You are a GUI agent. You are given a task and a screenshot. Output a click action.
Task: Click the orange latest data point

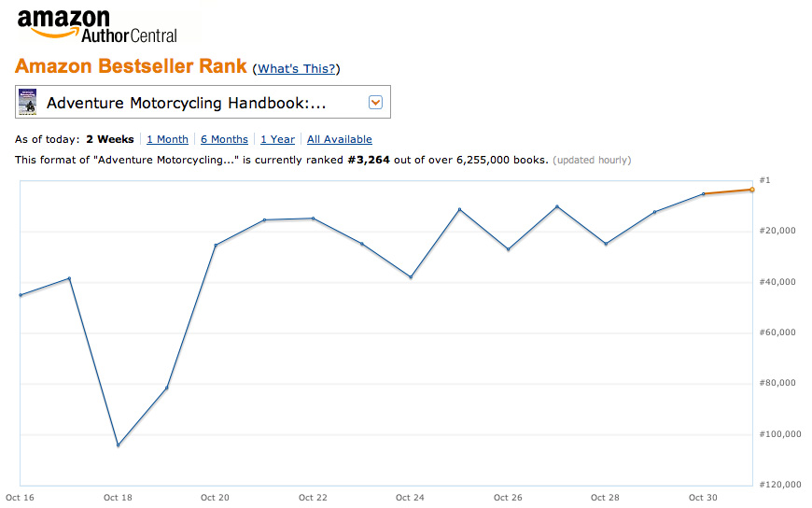tap(751, 190)
